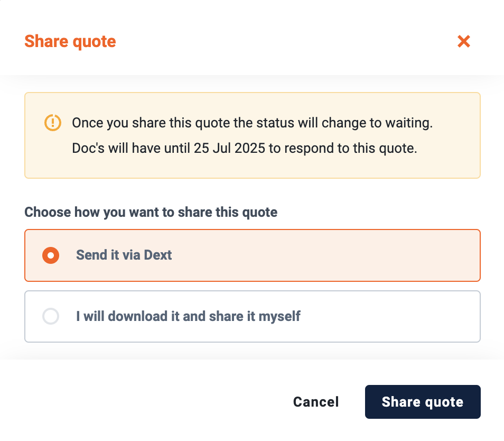This screenshot has height=441, width=504.
Task: Click the status will change to waiting message
Action: tap(253, 123)
